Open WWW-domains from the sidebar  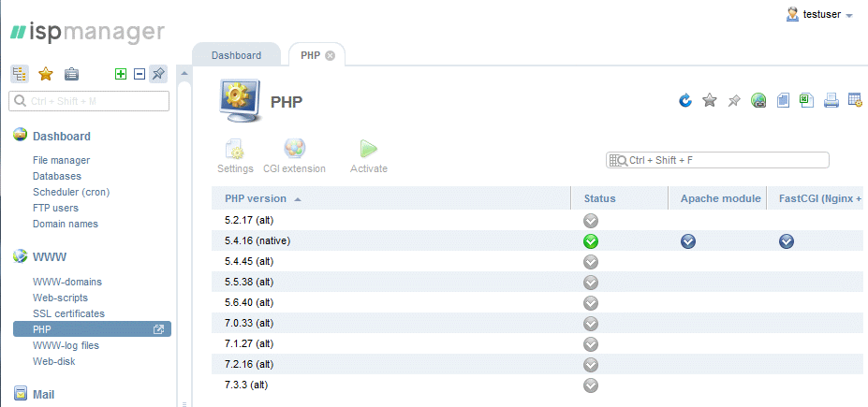[x=67, y=282]
